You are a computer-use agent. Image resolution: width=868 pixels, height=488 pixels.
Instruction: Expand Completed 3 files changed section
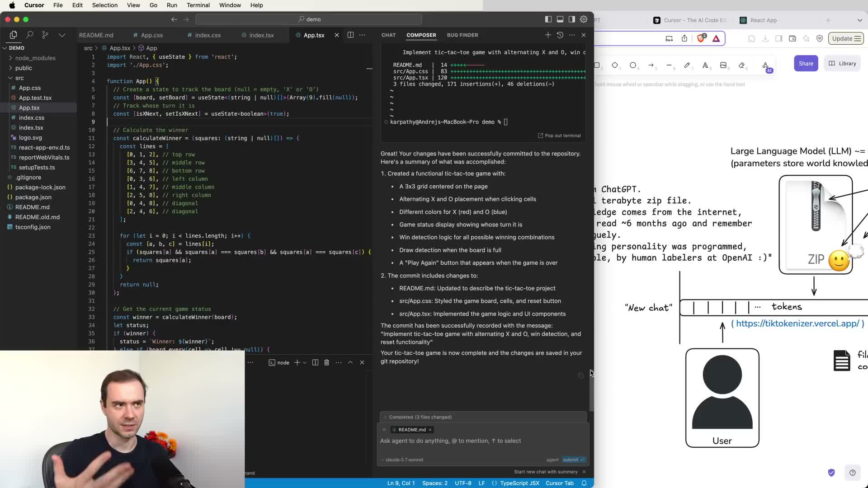point(420,417)
